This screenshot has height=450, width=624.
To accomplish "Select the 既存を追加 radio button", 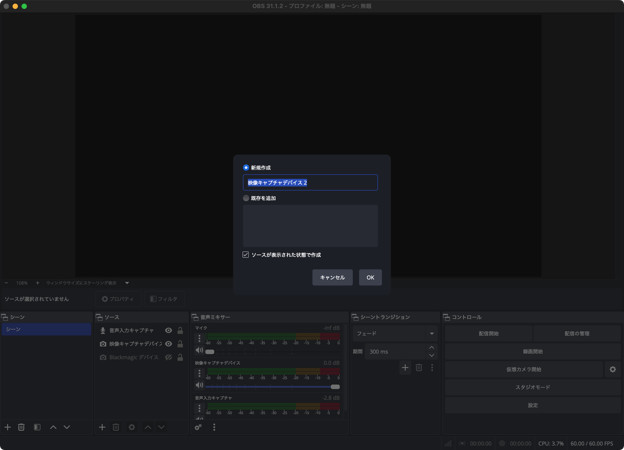I will (x=246, y=198).
